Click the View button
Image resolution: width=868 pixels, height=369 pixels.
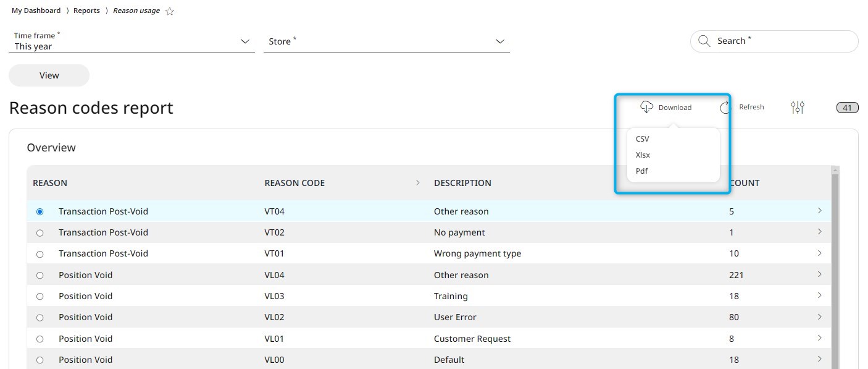click(x=49, y=75)
